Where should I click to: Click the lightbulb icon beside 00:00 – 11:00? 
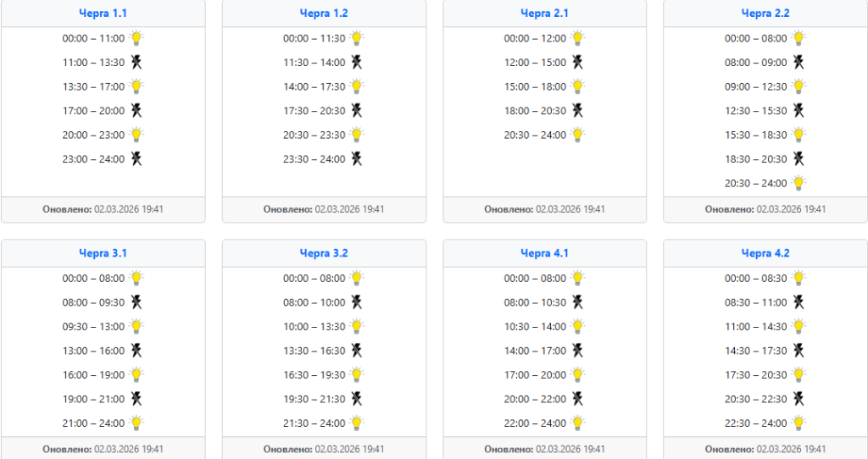tap(136, 38)
